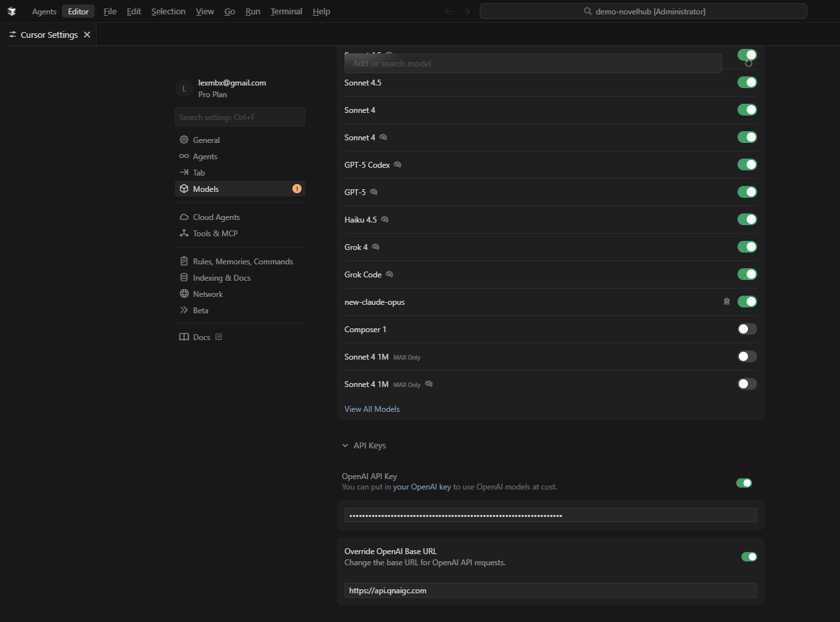Screen dimensions: 840x622
Task: Open Tools & MCP settings
Action: [215, 234]
